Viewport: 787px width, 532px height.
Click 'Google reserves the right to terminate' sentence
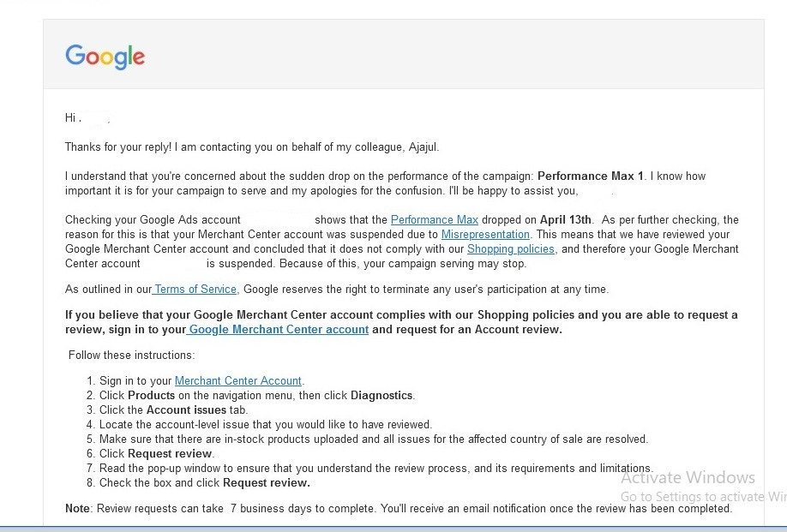pos(425,290)
